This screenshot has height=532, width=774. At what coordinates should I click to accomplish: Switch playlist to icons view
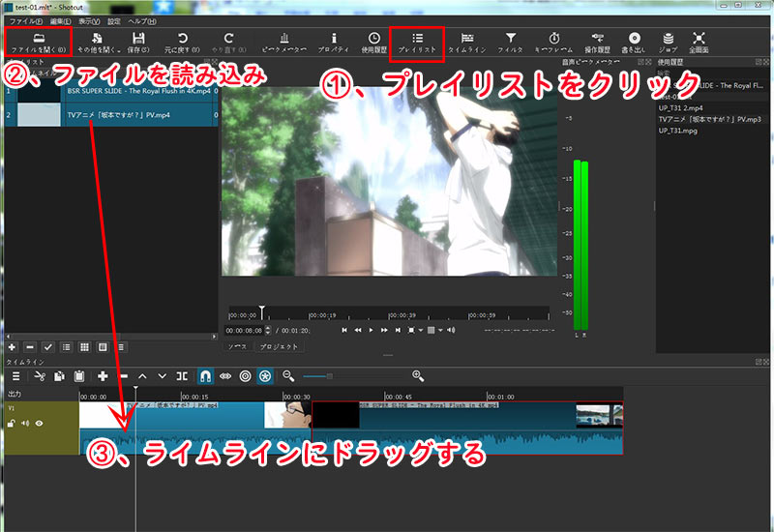pyautogui.click(x=103, y=347)
